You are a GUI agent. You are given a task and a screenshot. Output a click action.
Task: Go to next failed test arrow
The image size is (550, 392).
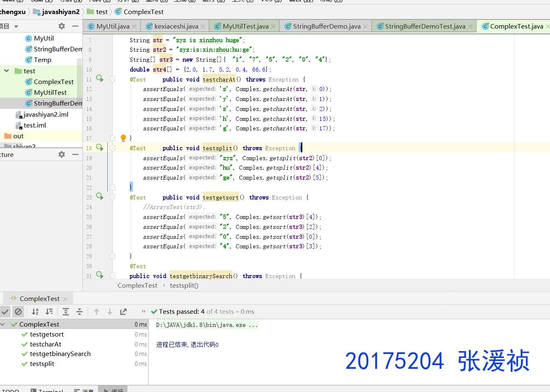tap(110, 312)
